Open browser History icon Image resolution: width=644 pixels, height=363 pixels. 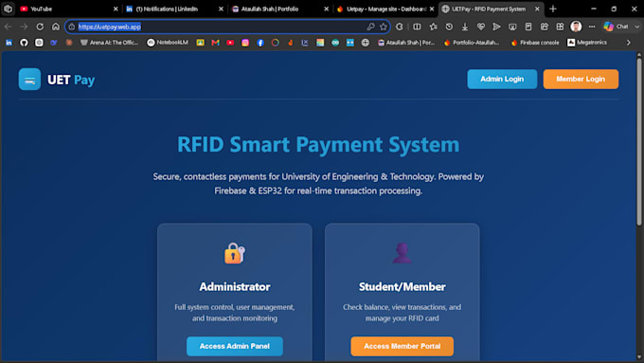point(449,27)
